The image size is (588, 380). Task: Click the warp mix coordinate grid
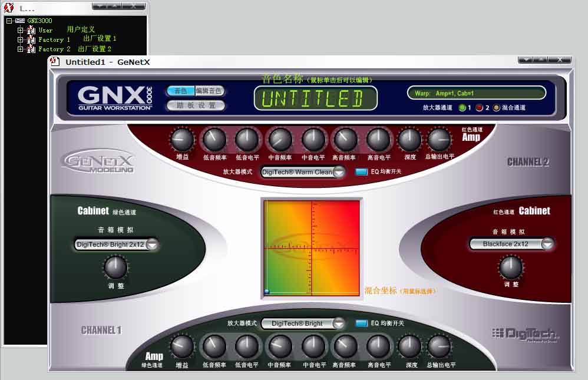(x=312, y=248)
